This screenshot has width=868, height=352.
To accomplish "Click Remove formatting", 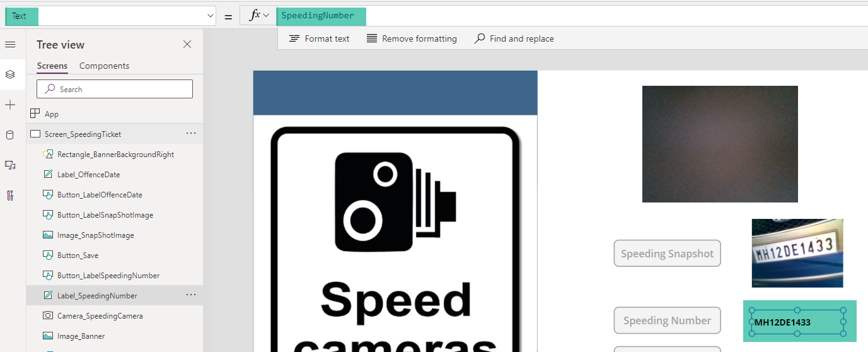I will [411, 38].
